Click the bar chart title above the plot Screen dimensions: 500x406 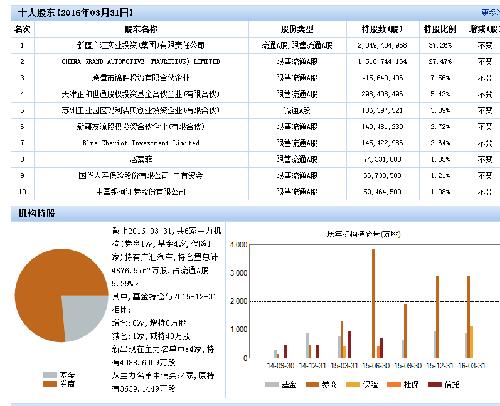point(363,234)
